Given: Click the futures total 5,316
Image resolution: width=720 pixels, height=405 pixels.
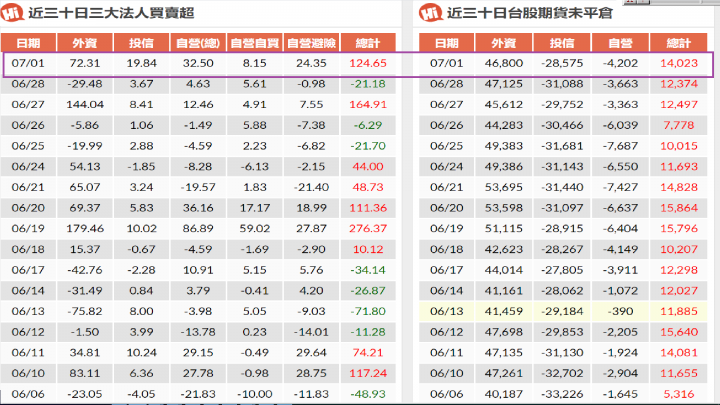Looking at the screenshot, I should point(679,394).
